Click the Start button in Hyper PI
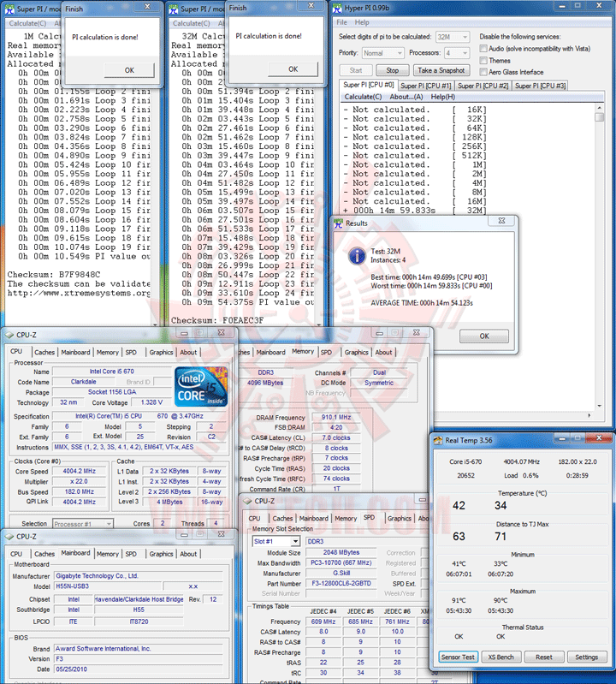This screenshot has height=684, width=616. pos(356,70)
